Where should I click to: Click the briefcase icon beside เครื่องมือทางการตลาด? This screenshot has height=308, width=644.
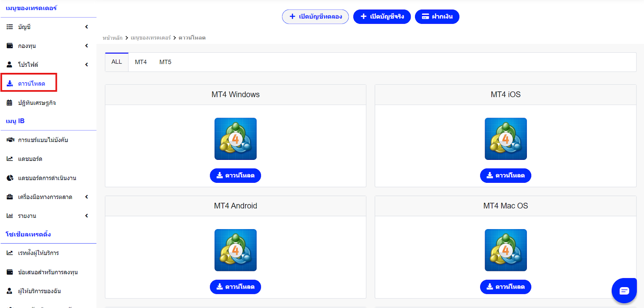click(x=10, y=197)
